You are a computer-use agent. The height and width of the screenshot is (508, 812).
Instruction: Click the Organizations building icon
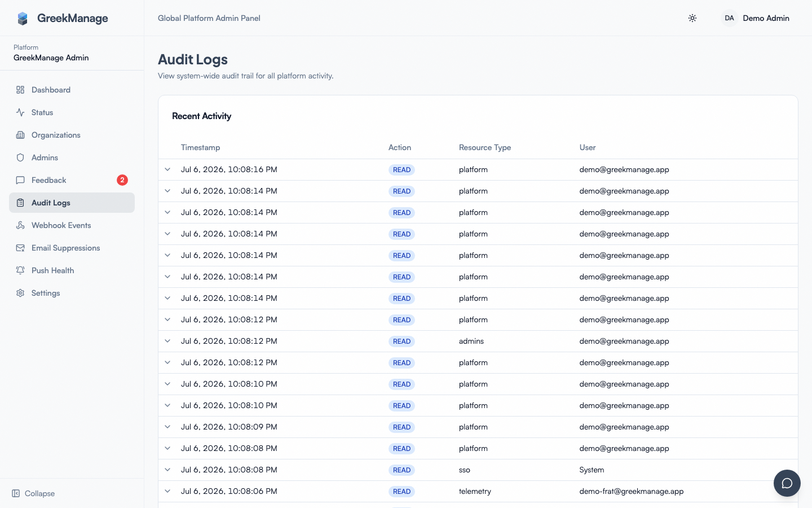point(20,135)
